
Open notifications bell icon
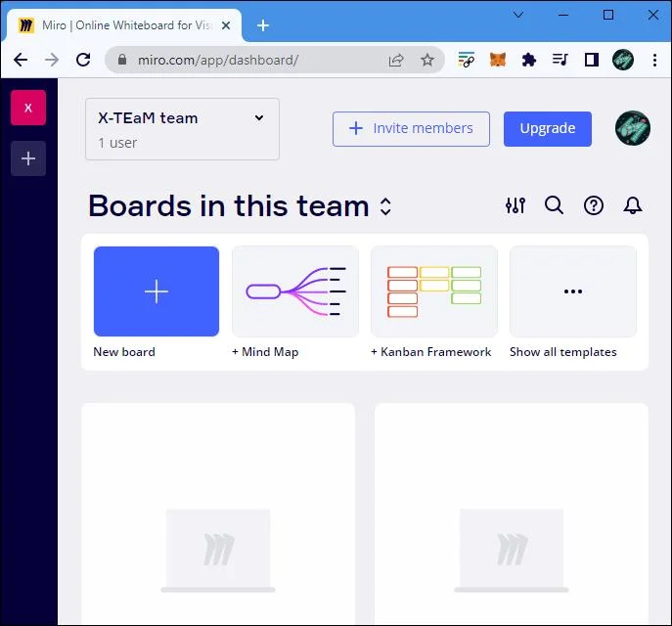coord(633,205)
